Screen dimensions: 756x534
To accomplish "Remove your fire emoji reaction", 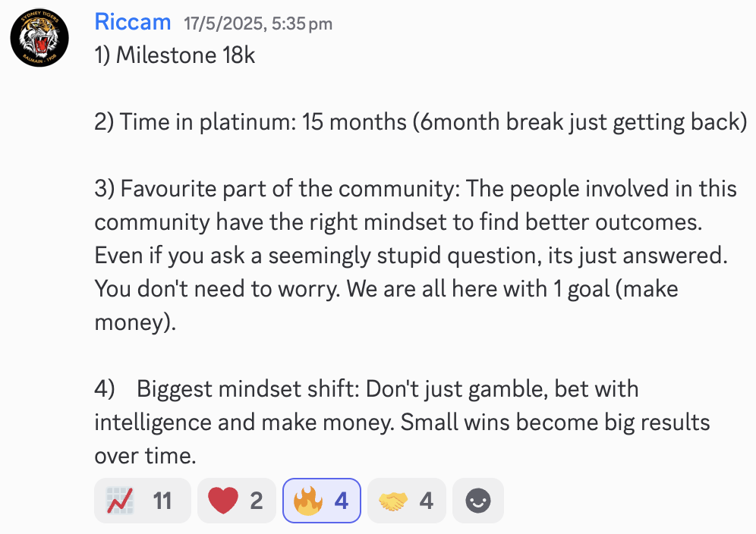I will click(322, 501).
